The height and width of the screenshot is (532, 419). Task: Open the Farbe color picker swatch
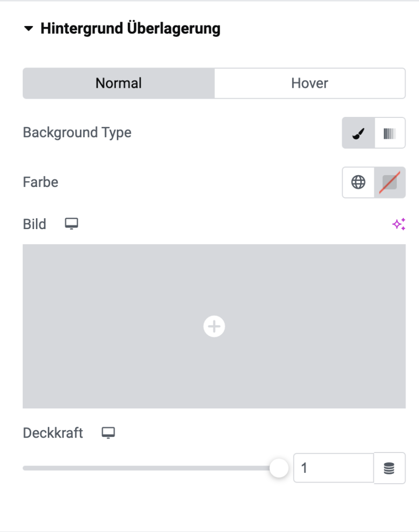[x=390, y=182]
